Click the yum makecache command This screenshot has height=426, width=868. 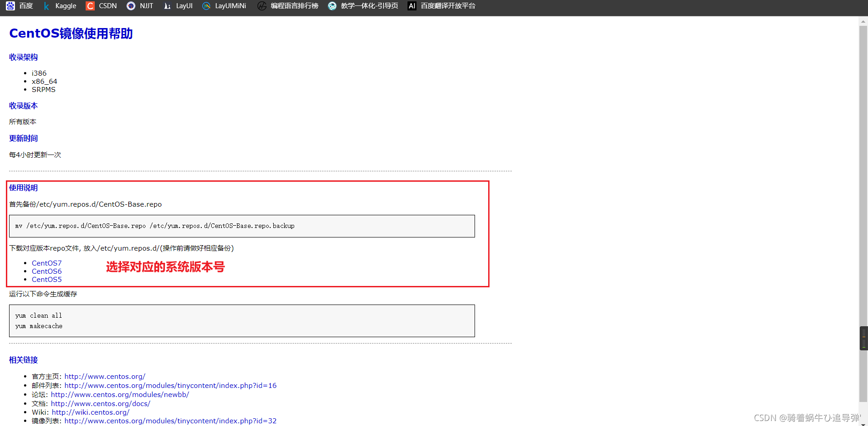coord(39,326)
